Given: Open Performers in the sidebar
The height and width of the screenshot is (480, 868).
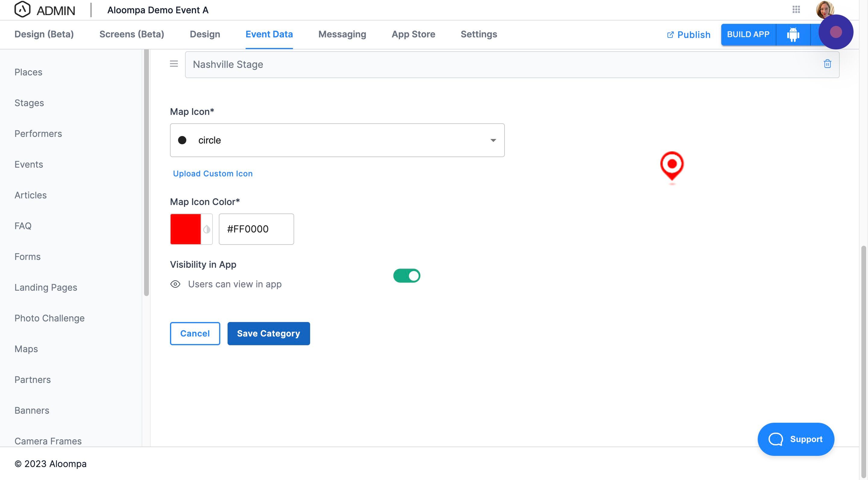Looking at the screenshot, I should tap(38, 134).
